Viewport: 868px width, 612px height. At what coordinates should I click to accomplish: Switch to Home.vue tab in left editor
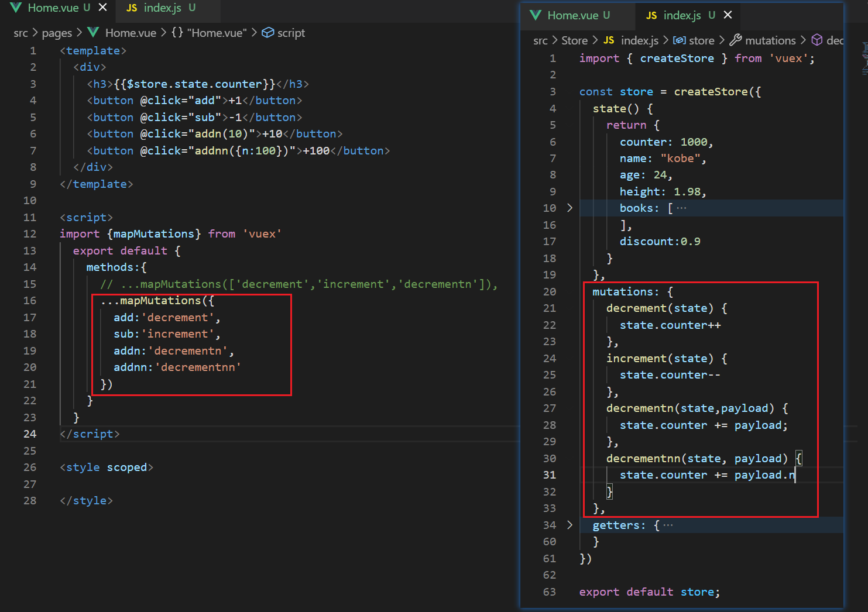[x=59, y=8]
